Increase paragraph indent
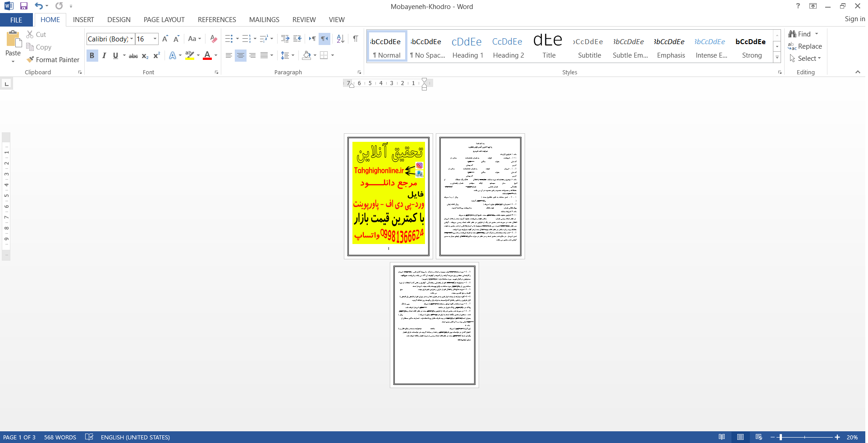The height and width of the screenshot is (443, 868). point(297,39)
